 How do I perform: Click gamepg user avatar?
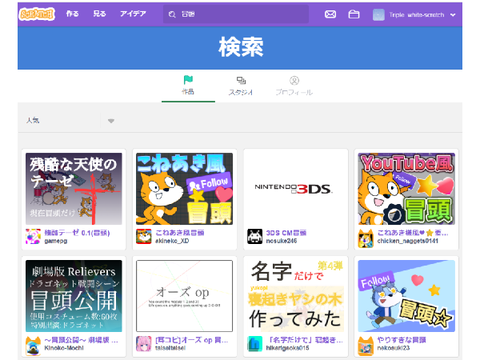click(33, 237)
